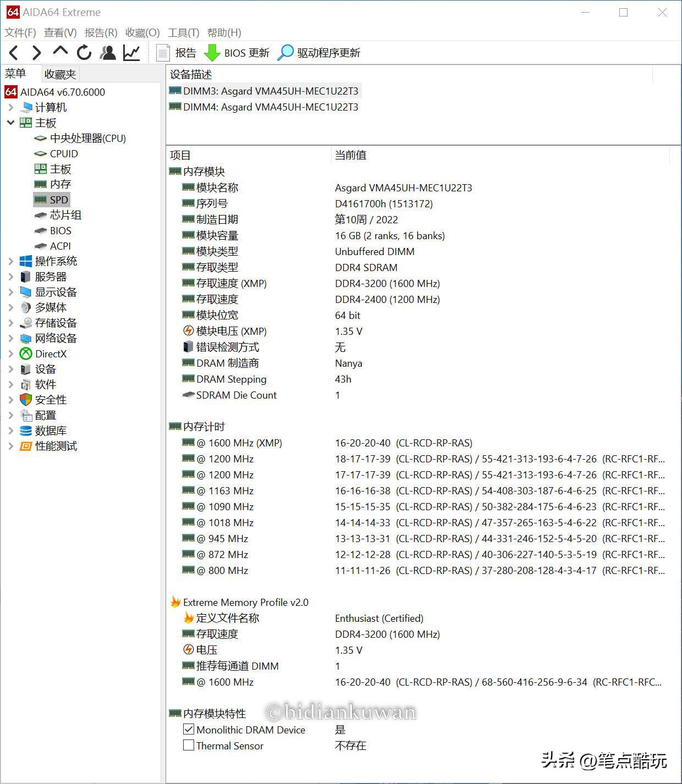The image size is (682, 784).
Task: Open the 工具(T) menu
Action: [x=184, y=32]
